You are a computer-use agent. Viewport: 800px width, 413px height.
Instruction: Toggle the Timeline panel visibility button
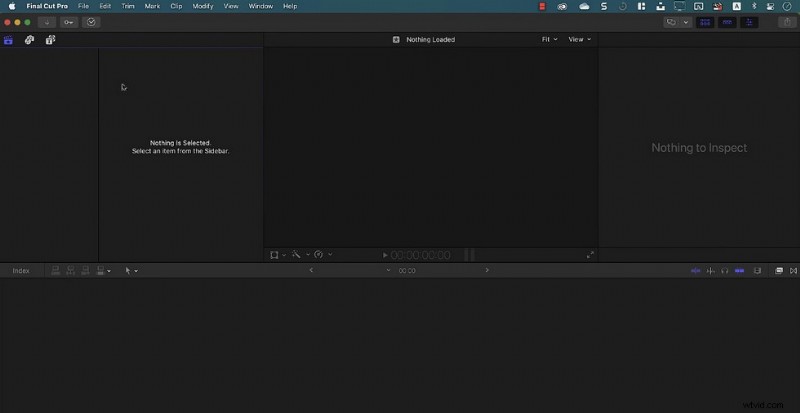click(727, 22)
